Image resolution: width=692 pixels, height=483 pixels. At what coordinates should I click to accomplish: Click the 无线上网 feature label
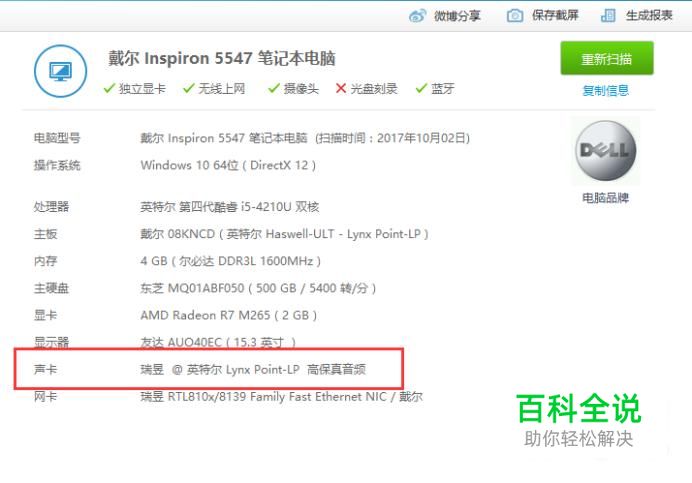222,89
